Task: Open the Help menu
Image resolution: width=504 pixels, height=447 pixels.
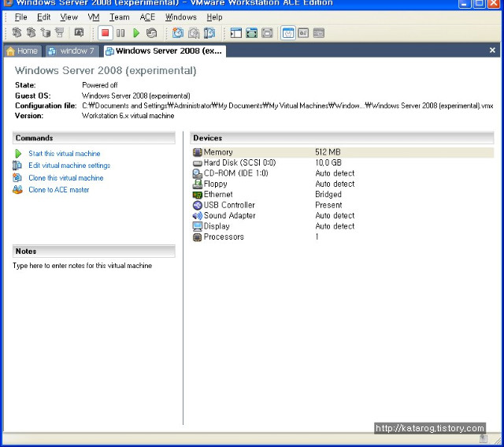Action: (214, 17)
